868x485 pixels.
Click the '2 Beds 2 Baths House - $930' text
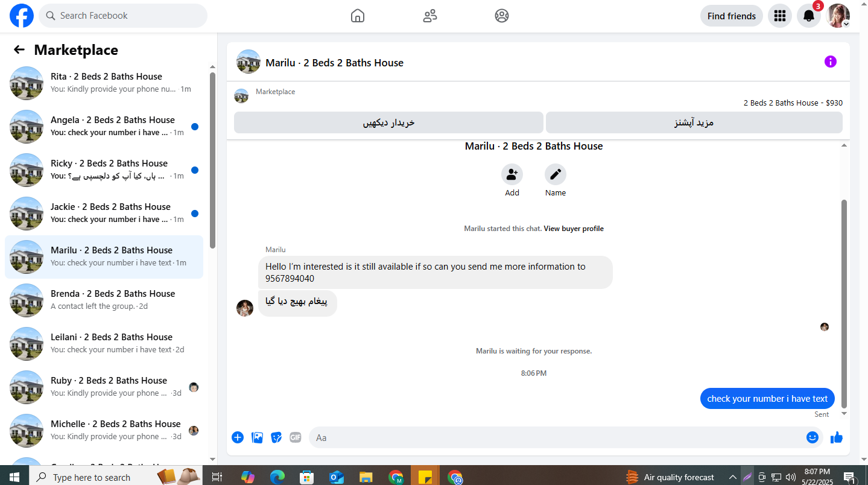pos(793,103)
